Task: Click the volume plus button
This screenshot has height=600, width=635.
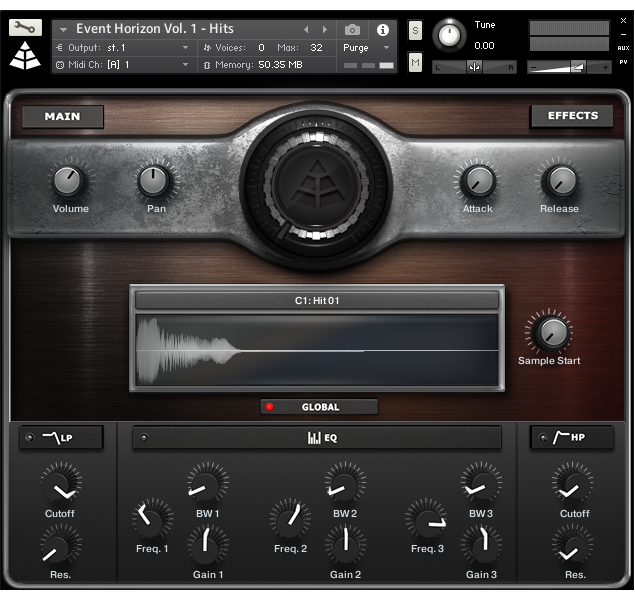Action: pos(605,67)
